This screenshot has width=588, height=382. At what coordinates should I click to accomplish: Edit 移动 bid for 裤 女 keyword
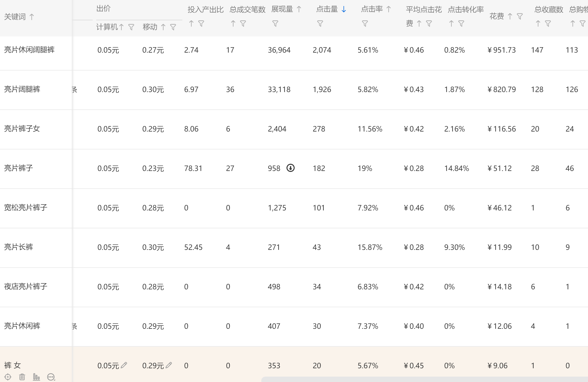click(x=169, y=365)
